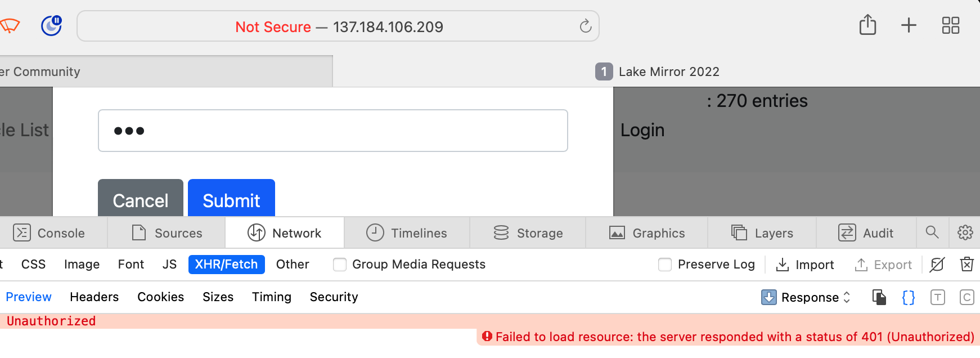Click the Share icon in Safari toolbar
Viewport: 980px width, 358px height.
(867, 25)
